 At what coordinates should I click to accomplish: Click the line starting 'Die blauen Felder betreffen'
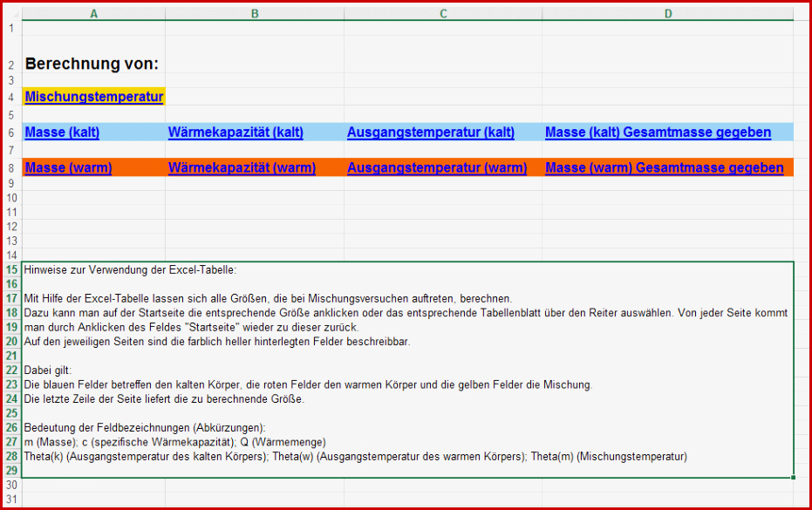(308, 384)
